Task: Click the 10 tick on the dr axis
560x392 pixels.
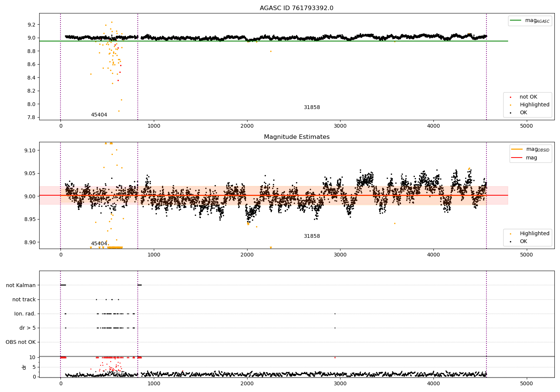Action: tap(32, 357)
